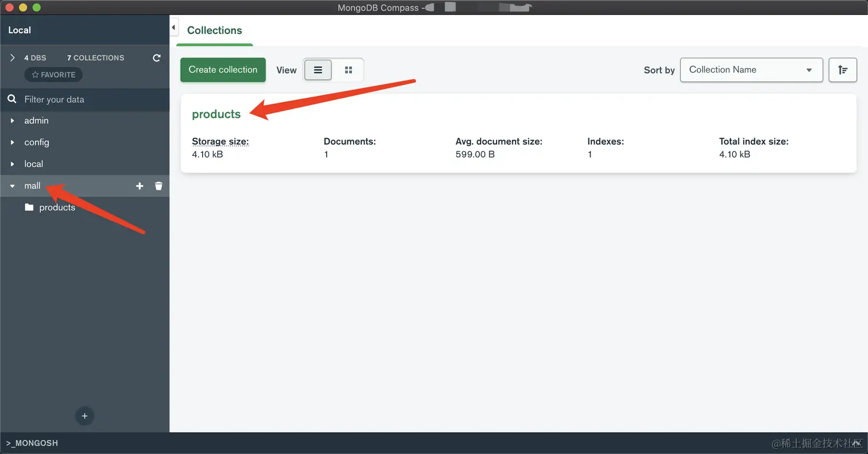This screenshot has height=454, width=868.
Task: Click the trash icon to drop mall database
Action: (x=159, y=186)
